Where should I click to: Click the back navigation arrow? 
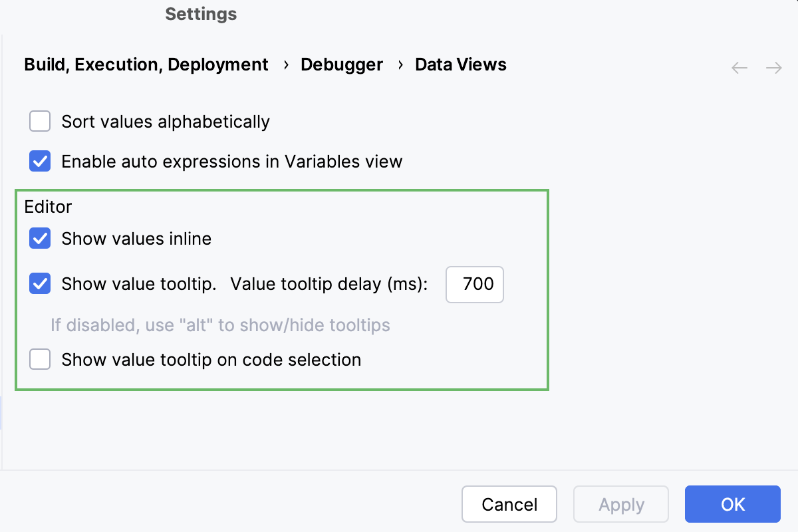739,67
